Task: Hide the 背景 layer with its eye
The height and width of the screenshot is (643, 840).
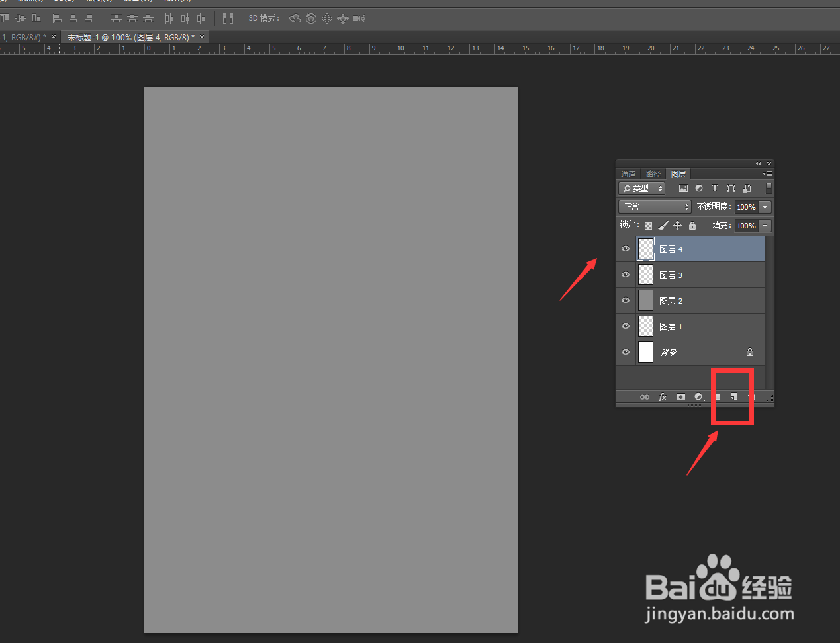Action: pos(626,353)
